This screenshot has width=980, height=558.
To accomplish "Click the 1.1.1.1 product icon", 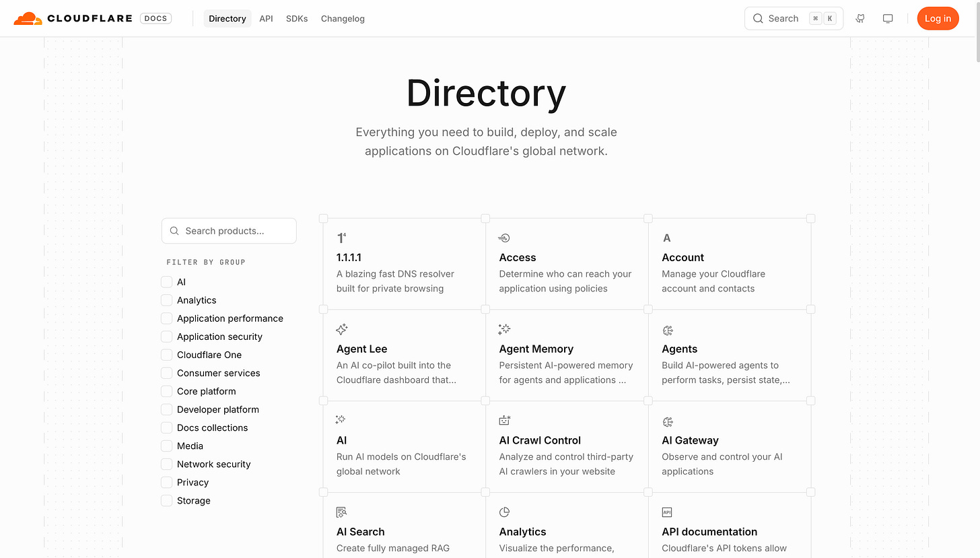I will pos(341,238).
